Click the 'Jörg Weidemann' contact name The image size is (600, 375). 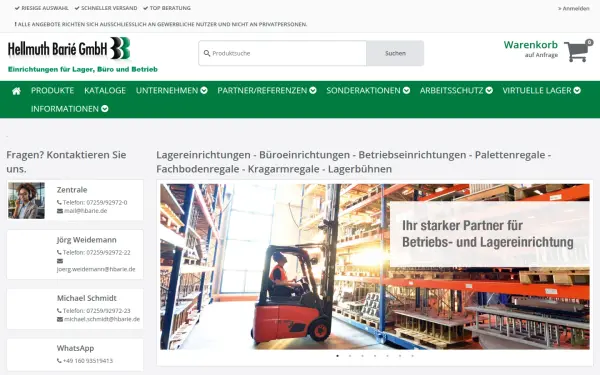click(x=86, y=240)
